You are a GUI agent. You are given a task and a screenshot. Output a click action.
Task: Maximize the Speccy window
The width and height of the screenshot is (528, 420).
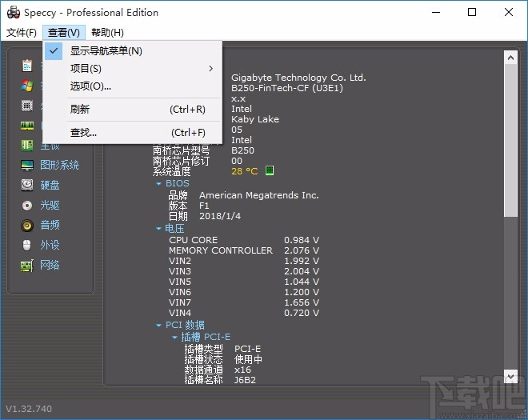click(472, 13)
